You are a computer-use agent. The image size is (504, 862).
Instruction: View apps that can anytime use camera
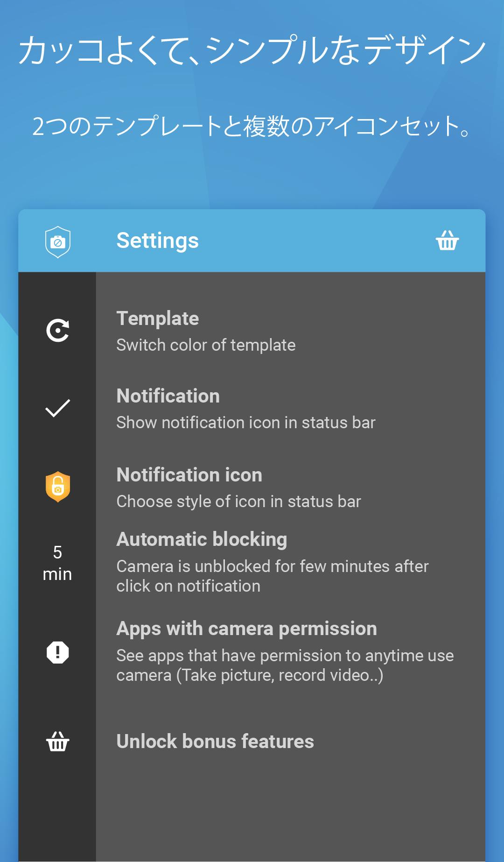pyautogui.click(x=285, y=665)
